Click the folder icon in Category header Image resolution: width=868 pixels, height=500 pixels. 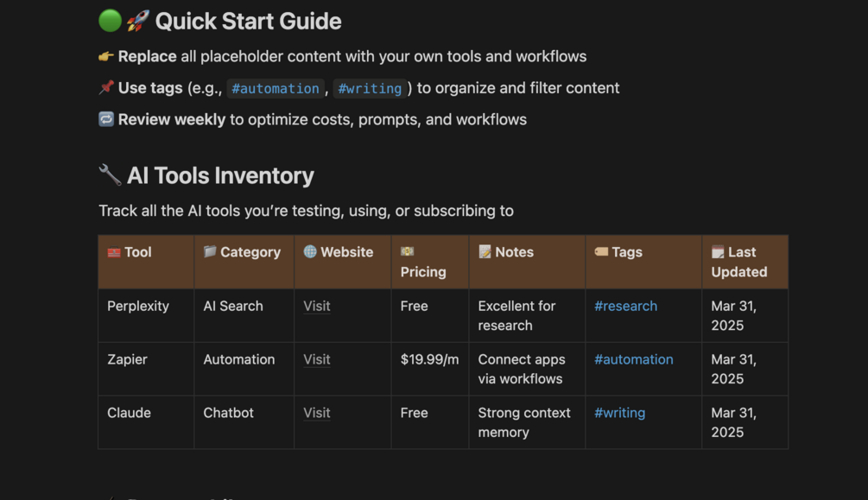click(210, 252)
